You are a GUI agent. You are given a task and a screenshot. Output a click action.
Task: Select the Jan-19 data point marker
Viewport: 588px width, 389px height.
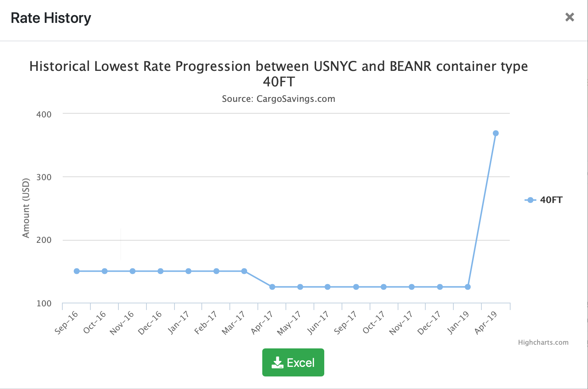468,287
